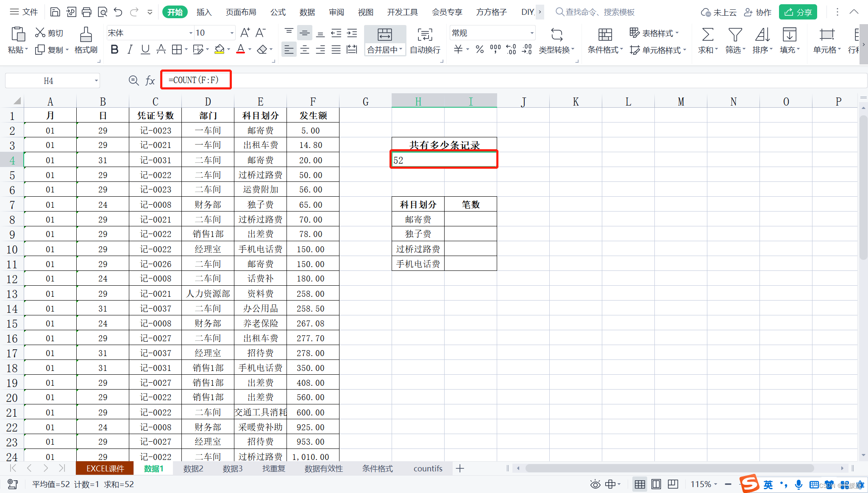
Task: Switch to the 数据 (Data) ribbon tab
Action: click(307, 12)
